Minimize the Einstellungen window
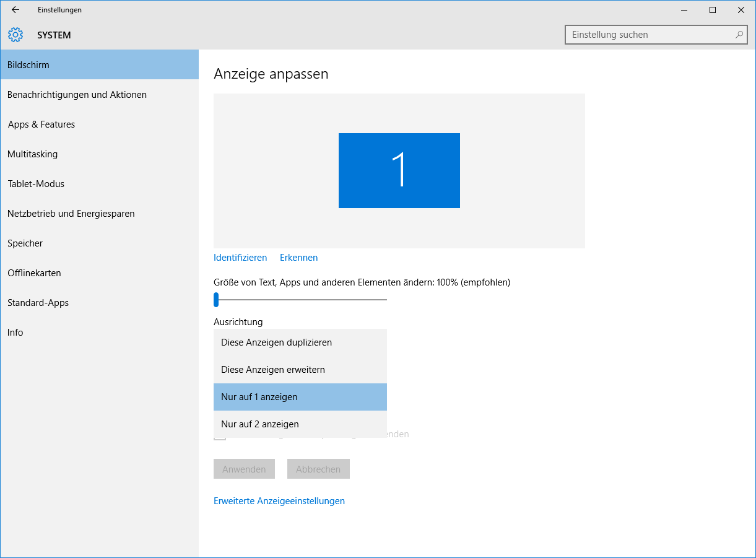 pyautogui.click(x=684, y=10)
